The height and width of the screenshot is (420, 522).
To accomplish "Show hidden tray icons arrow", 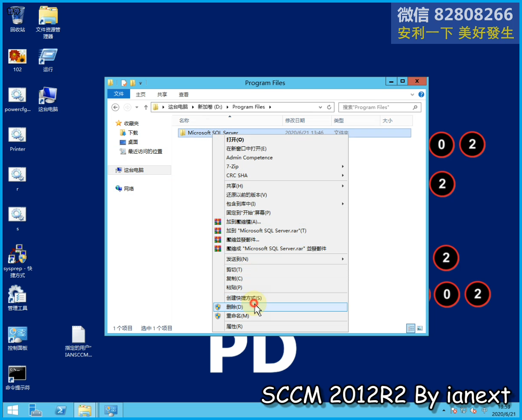I will coord(444,410).
